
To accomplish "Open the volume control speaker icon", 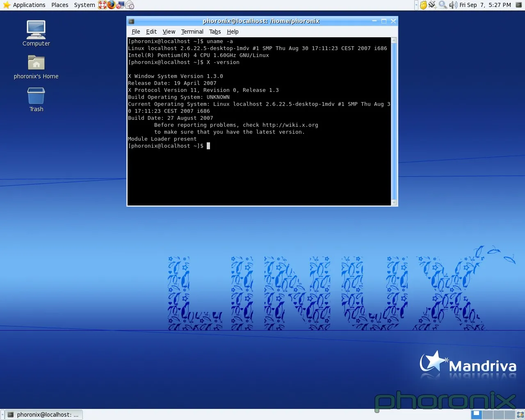I will pyautogui.click(x=453, y=5).
